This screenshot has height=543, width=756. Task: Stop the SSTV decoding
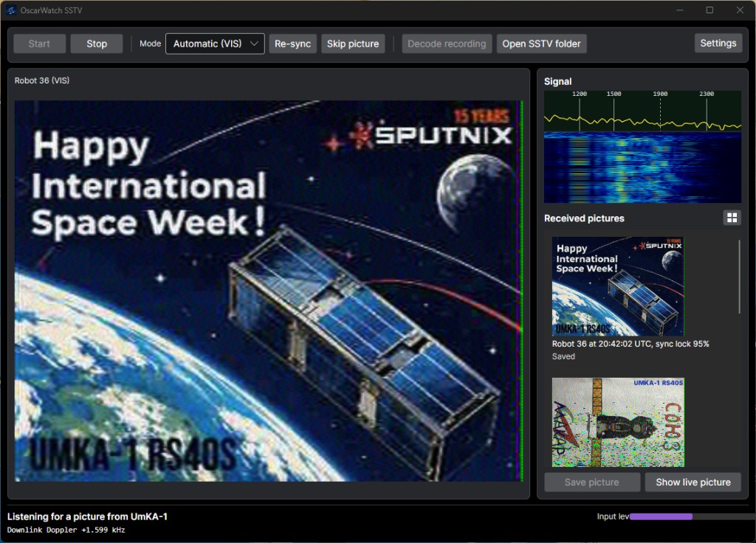click(97, 44)
